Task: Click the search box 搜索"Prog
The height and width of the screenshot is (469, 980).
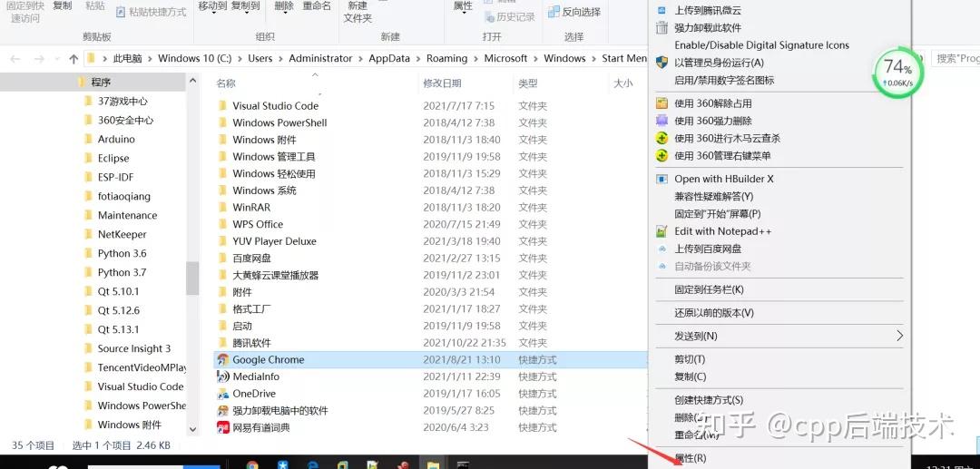Action: (x=955, y=58)
